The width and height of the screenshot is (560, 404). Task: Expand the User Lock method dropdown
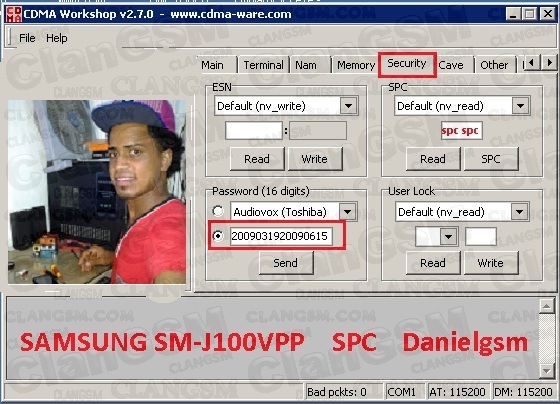(520, 212)
